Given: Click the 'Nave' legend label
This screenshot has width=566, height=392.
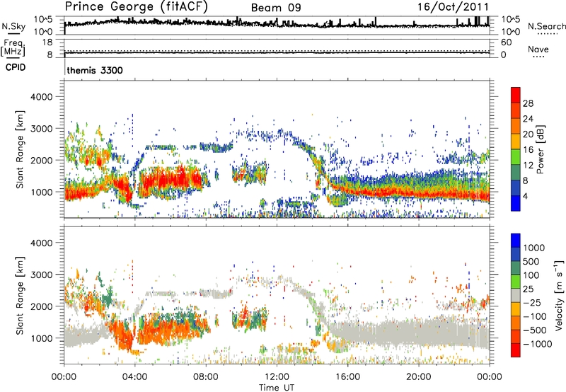Looking at the screenshot, I should pos(538,50).
